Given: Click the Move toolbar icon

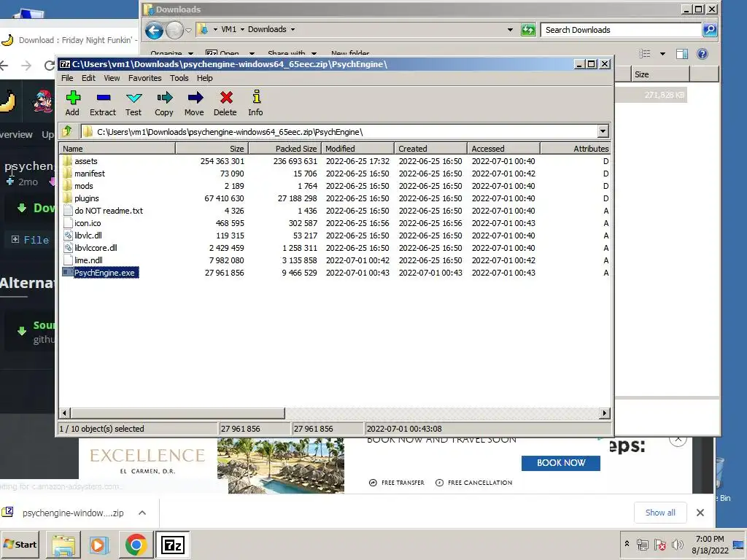Looking at the screenshot, I should coord(194,103).
